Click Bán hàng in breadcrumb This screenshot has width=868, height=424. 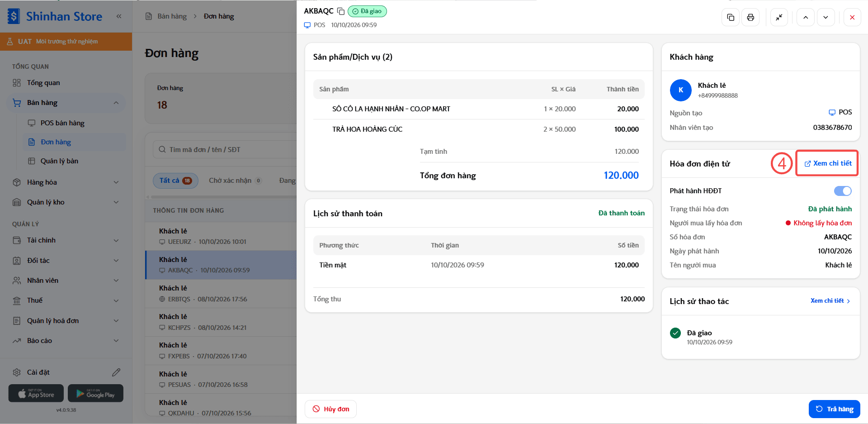[x=172, y=16]
